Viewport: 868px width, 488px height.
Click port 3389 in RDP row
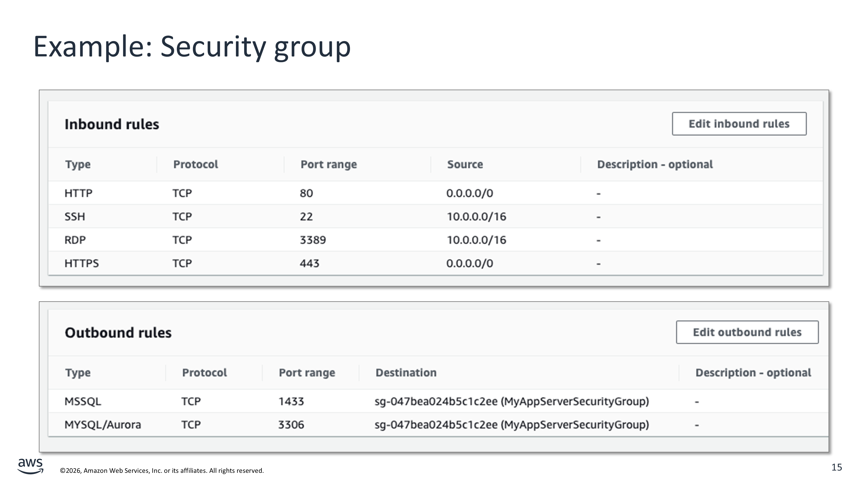tap(313, 240)
